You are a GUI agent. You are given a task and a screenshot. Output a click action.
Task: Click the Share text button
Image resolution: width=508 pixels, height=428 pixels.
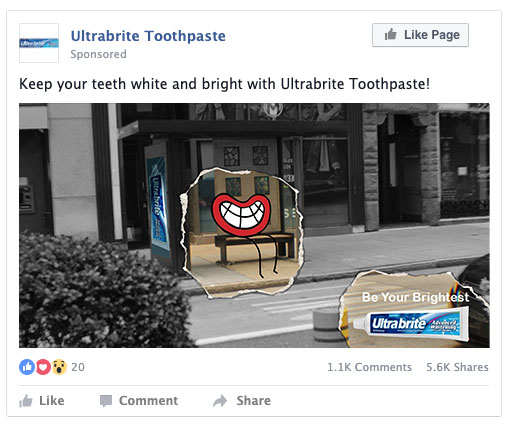coord(254,401)
